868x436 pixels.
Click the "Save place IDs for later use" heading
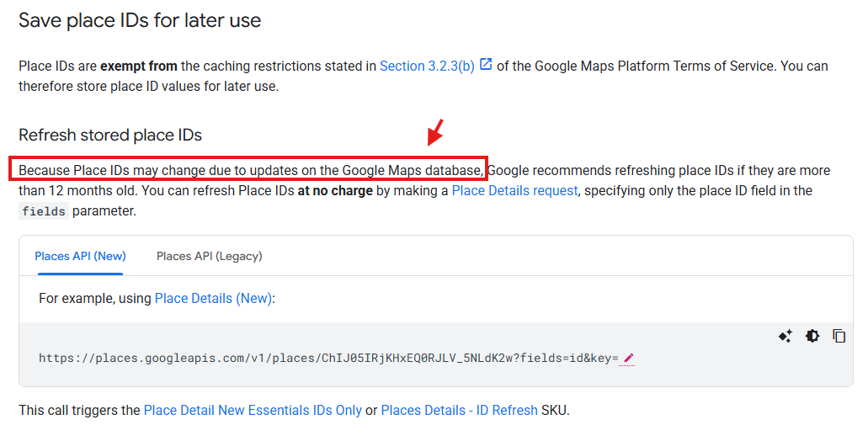coord(140,21)
